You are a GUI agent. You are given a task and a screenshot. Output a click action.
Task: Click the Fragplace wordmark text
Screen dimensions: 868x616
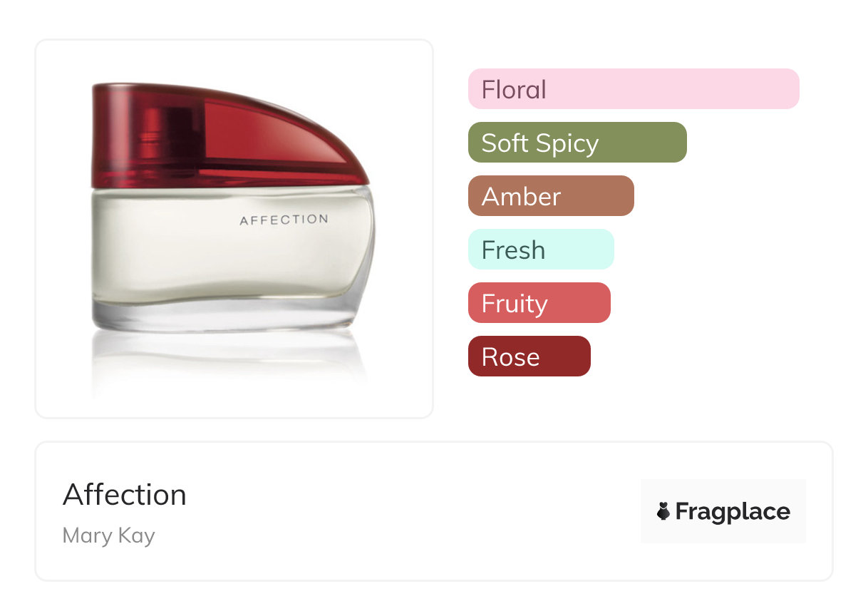(733, 511)
